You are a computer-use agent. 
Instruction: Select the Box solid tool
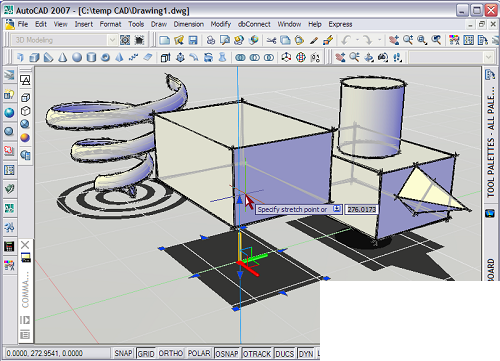pos(34,57)
